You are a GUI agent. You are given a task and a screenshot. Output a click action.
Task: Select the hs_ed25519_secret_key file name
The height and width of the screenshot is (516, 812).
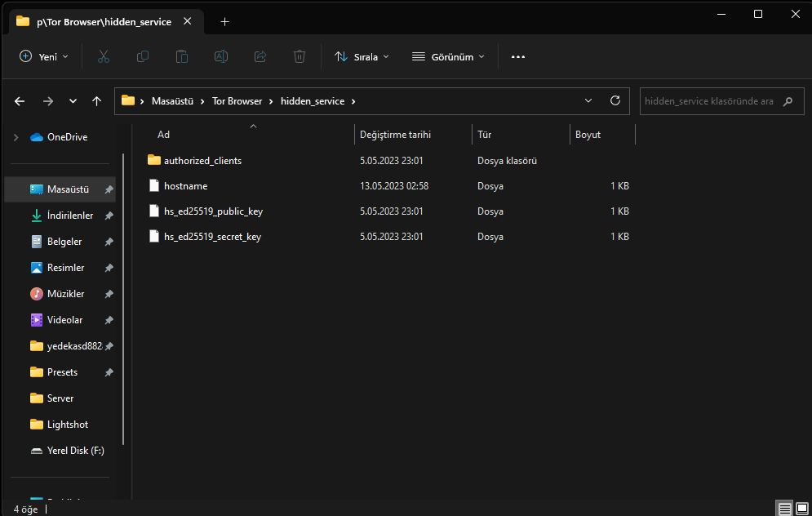pyautogui.click(x=212, y=237)
